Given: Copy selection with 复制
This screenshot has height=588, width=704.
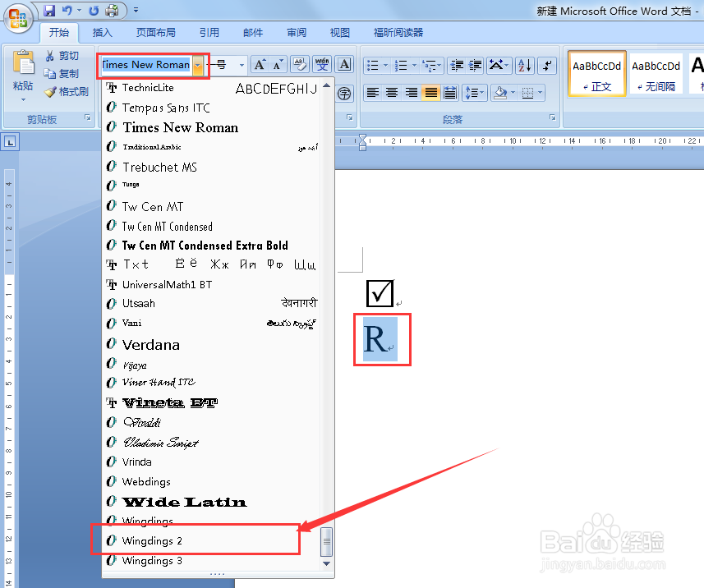Looking at the screenshot, I should pos(62,74).
